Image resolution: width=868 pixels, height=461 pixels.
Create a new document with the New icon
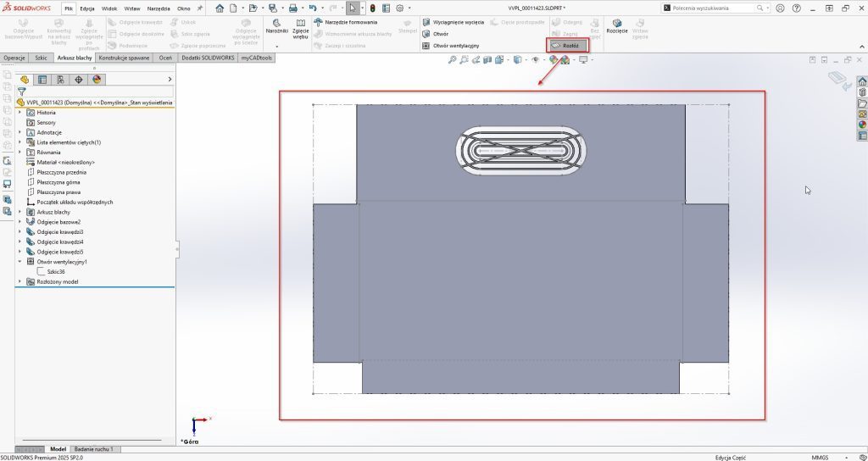[x=234, y=8]
